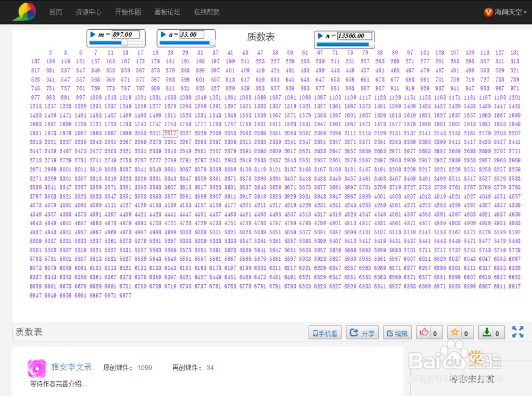Enter fullscreen mode
Viewport: 532px width, 396px height.
[518, 332]
